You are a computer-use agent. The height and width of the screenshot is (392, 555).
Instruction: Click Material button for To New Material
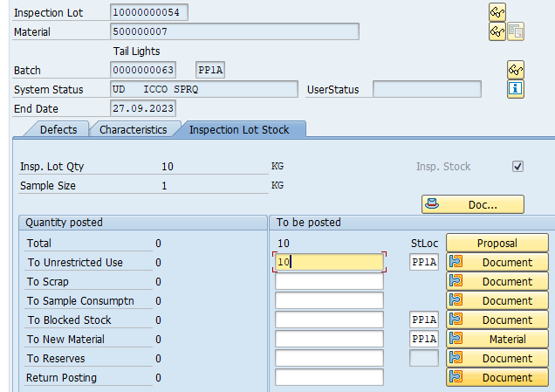pos(497,339)
